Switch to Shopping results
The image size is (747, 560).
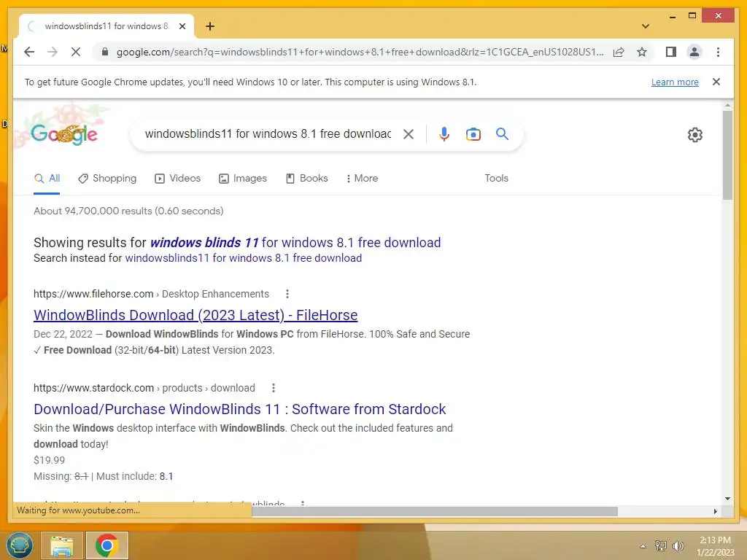point(107,179)
